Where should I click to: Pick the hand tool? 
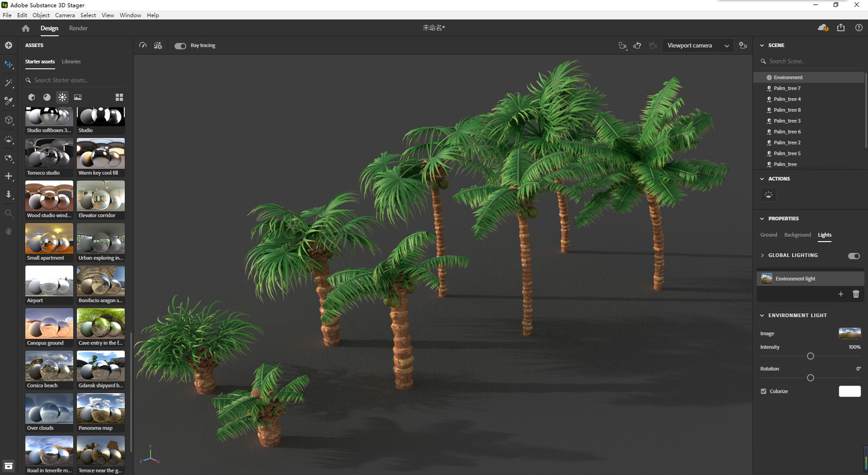9,231
